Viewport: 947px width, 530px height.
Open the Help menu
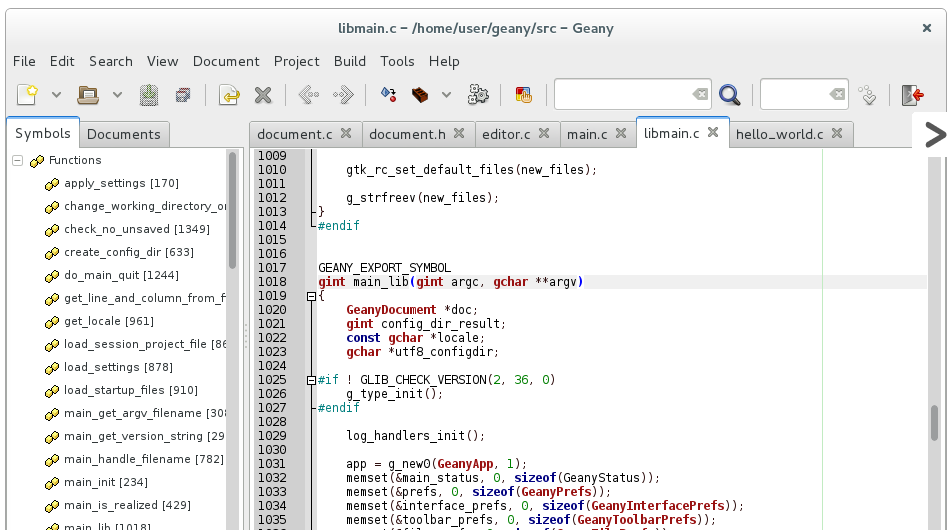[444, 62]
